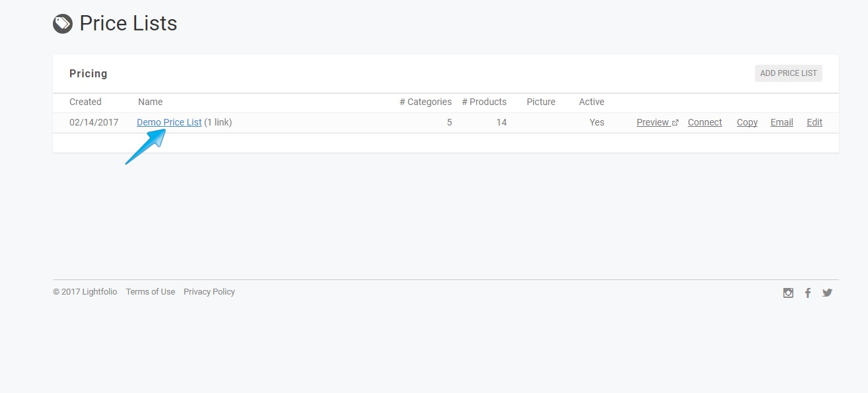Open the Twitter icon in footer
The image size is (868, 393).
827,293
